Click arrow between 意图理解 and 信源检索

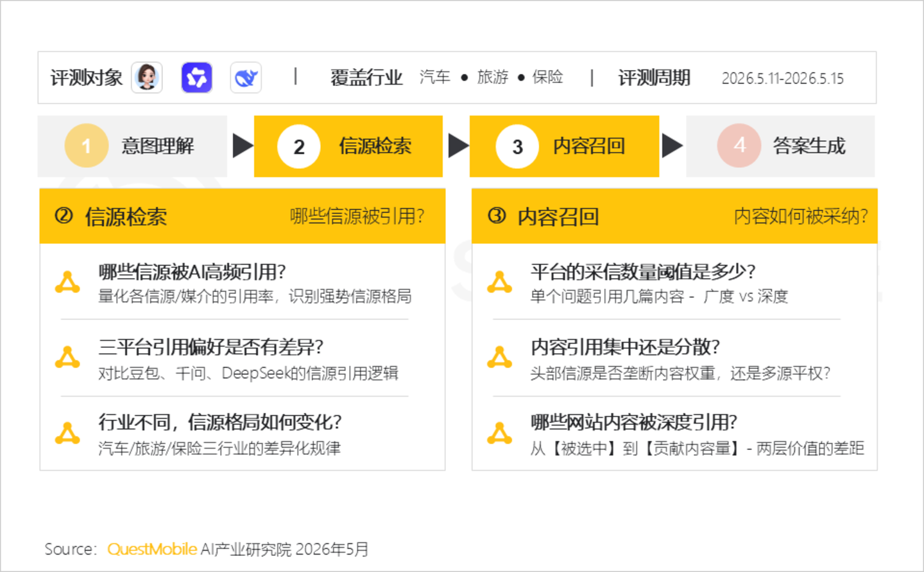pyautogui.click(x=243, y=146)
